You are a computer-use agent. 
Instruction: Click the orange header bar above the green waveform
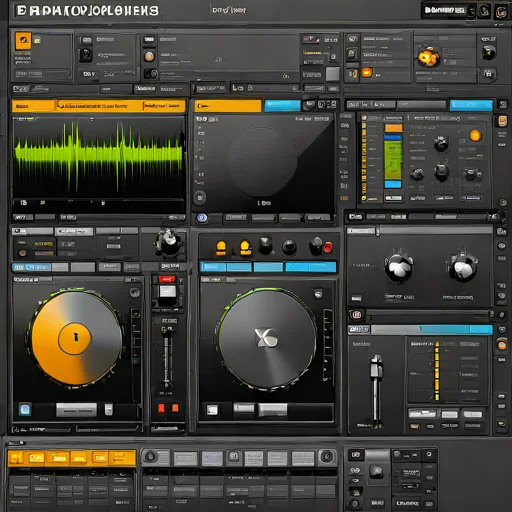coord(98,106)
